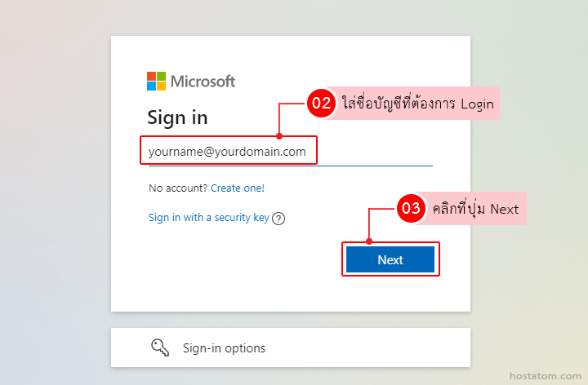Click the hostatom.com watermark

(543, 376)
